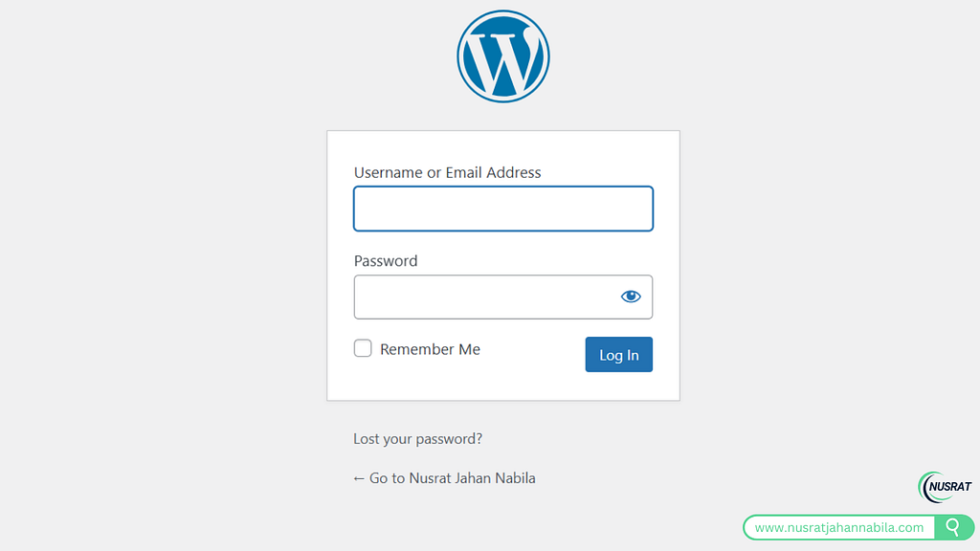This screenshot has height=551, width=980.
Task: Follow Go to Nusrat Jahan Nabila link
Action: [444, 478]
